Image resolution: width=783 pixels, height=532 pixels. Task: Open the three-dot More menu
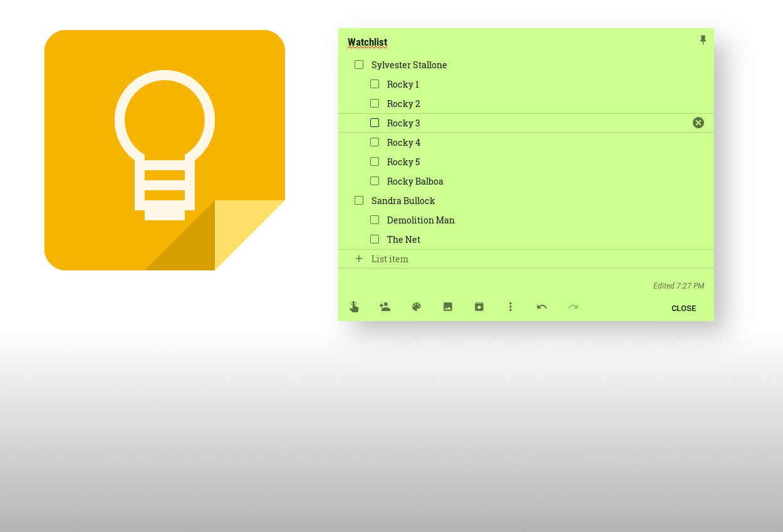(x=511, y=307)
